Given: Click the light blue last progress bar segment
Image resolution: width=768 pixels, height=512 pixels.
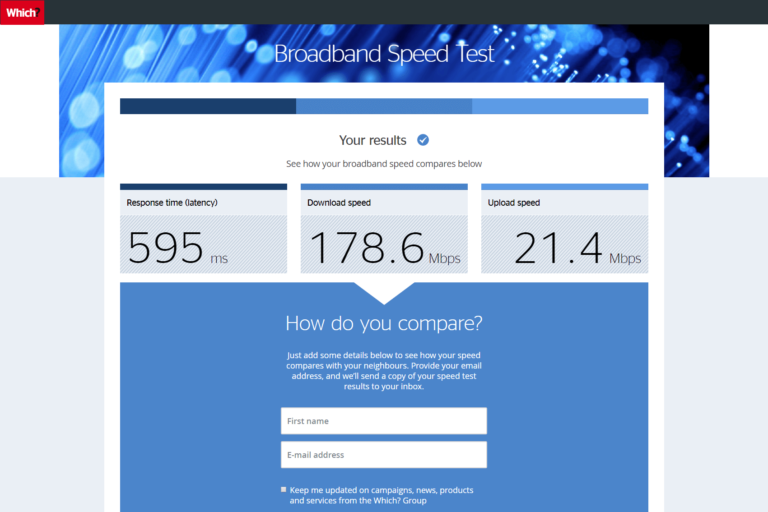Looking at the screenshot, I should click(x=560, y=107).
